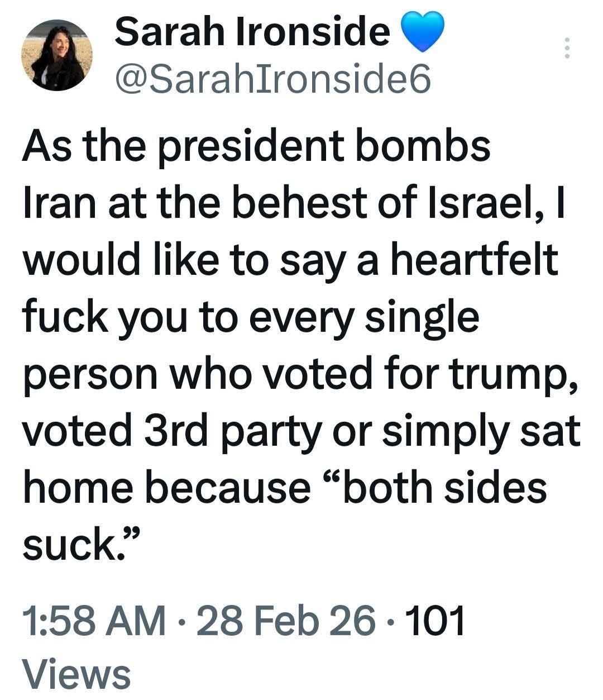Click the Sarah Ironside display name

pos(252,31)
